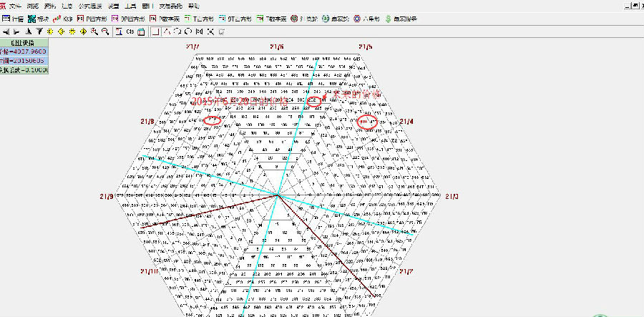The image size is (644, 317).
Task: Click the zoom out magnifier icon
Action: [x=105, y=32]
